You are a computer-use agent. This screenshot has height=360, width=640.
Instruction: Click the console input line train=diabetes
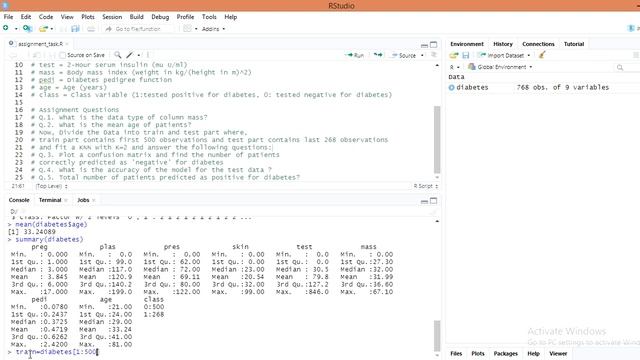point(57,352)
